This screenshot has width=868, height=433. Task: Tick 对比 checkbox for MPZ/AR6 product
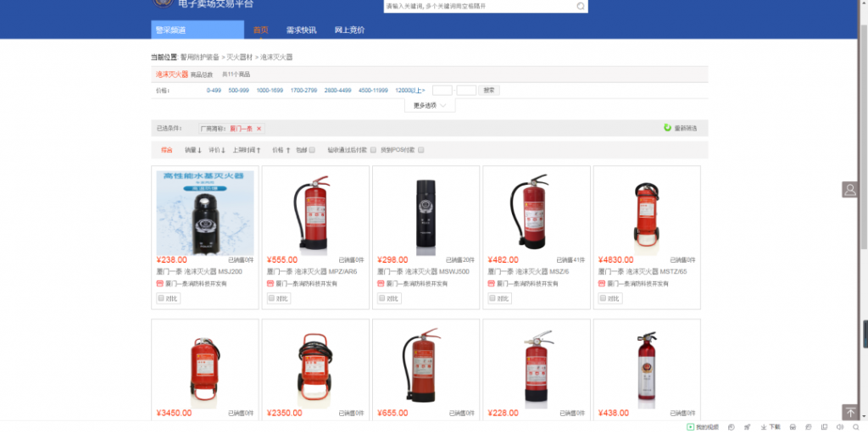[271, 298]
